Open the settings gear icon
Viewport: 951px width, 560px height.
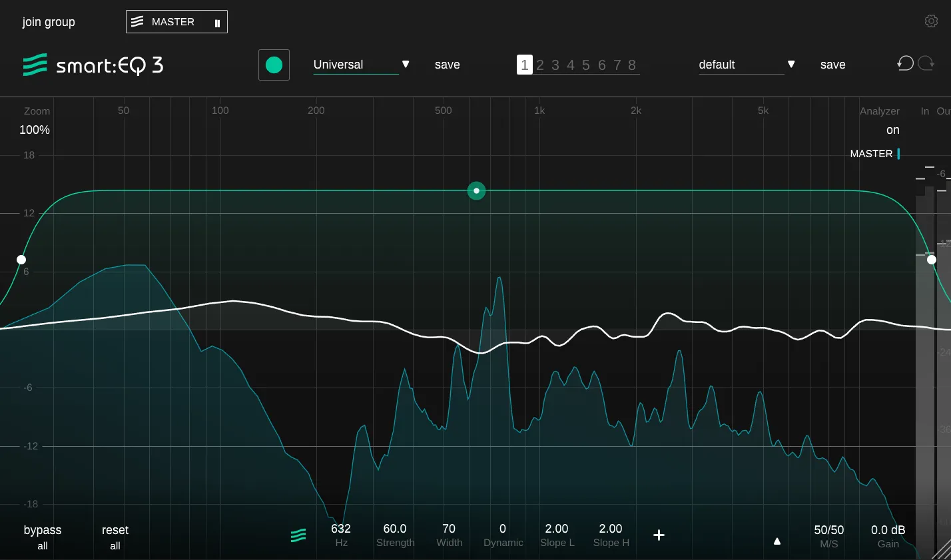931,21
